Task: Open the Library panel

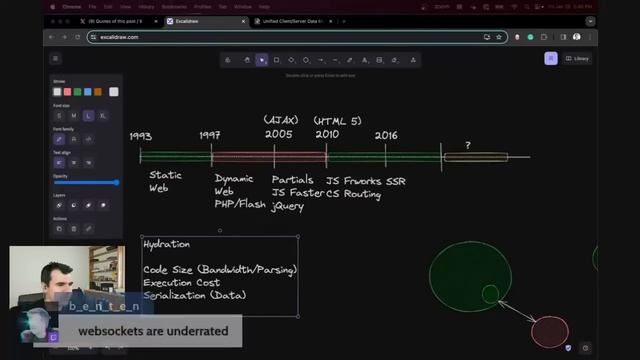Action: [x=577, y=58]
